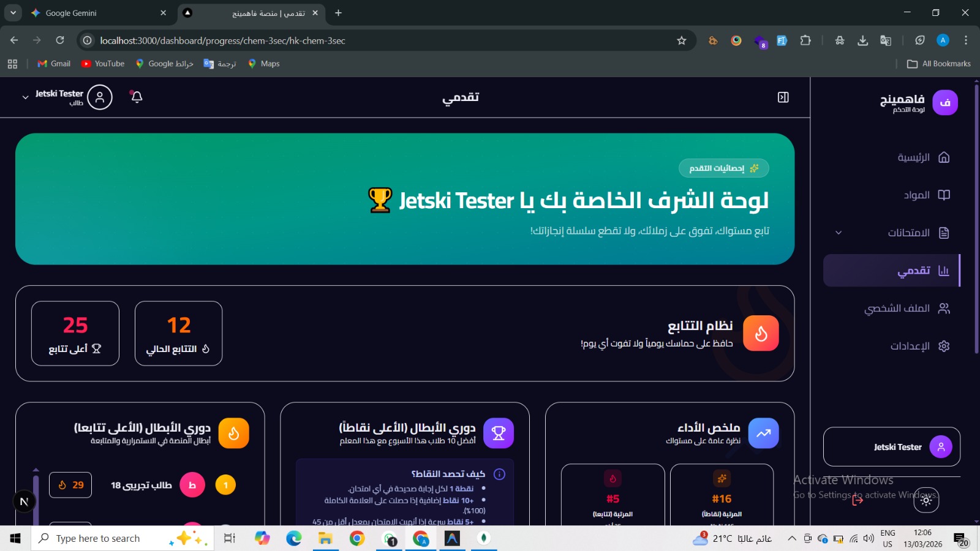The image size is (980, 551).
Task: Open a new browser tab
Action: [x=338, y=13]
